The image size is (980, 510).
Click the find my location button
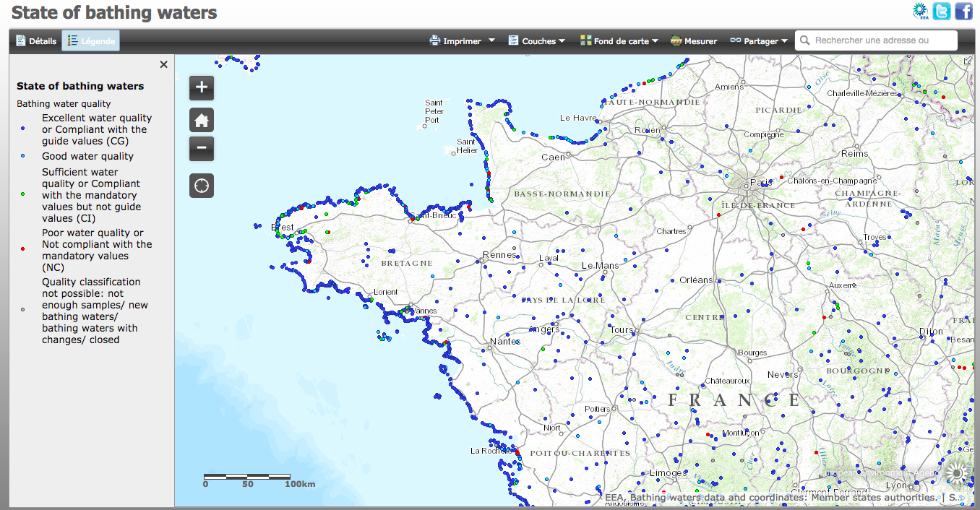click(202, 186)
